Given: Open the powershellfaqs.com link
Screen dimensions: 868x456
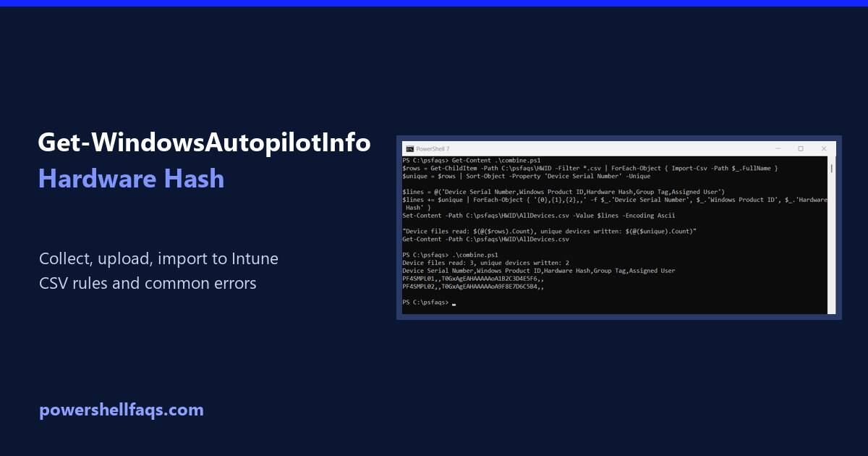Looking at the screenshot, I should [122, 410].
